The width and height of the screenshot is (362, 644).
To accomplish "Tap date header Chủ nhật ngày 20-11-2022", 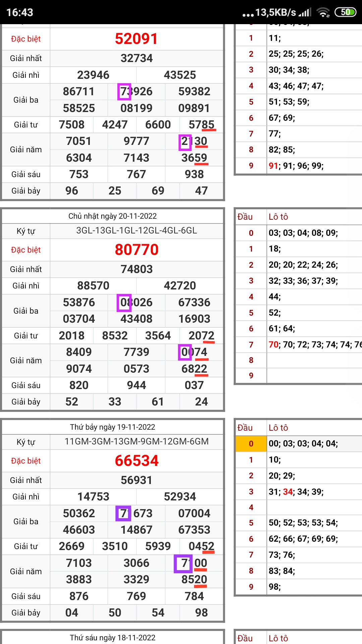I will pyautogui.click(x=113, y=216).
